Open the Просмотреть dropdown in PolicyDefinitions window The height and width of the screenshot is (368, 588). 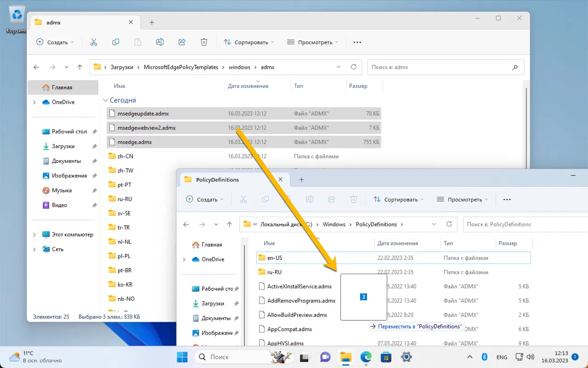462,200
